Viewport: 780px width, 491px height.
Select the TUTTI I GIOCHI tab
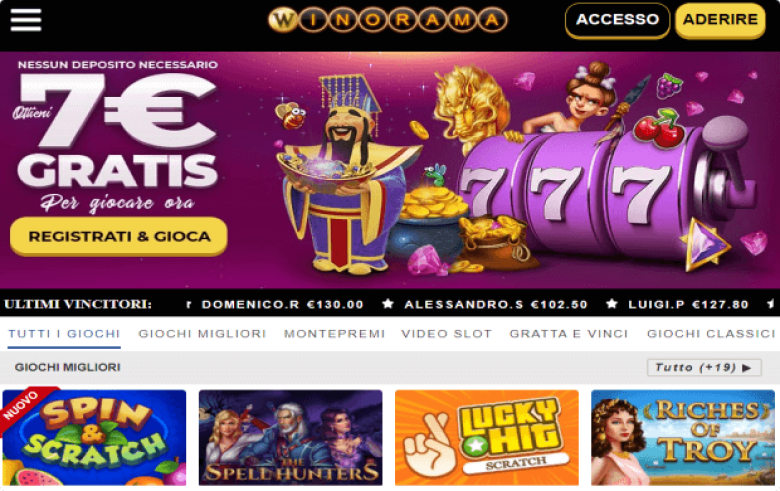tap(64, 334)
